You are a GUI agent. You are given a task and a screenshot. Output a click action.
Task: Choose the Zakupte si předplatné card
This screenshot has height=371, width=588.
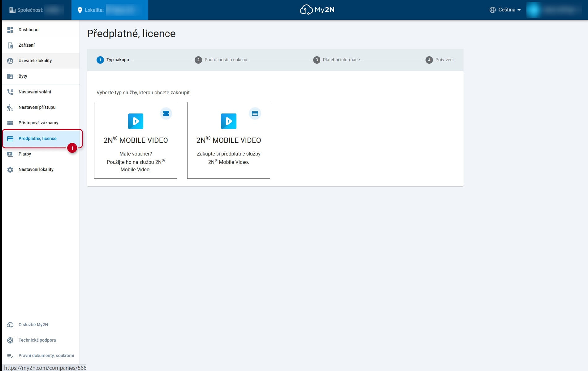point(229,140)
